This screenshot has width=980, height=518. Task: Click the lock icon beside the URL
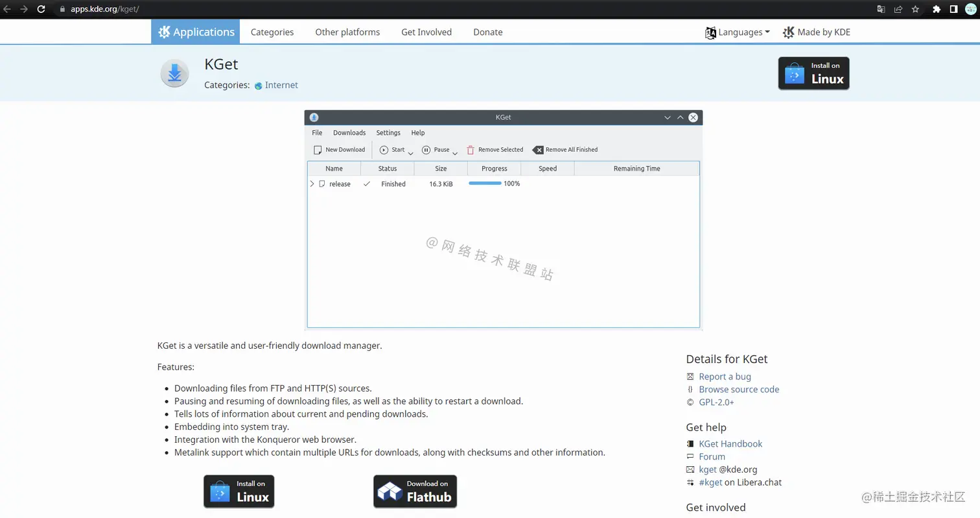pyautogui.click(x=63, y=9)
